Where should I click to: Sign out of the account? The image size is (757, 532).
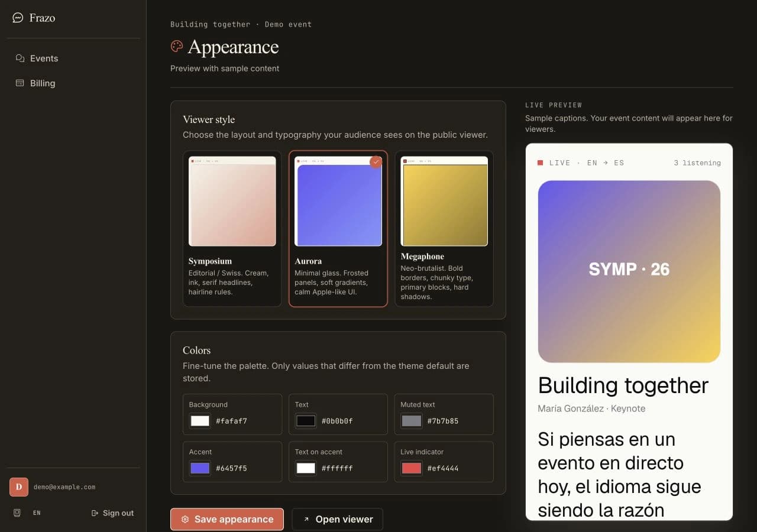[x=113, y=513]
